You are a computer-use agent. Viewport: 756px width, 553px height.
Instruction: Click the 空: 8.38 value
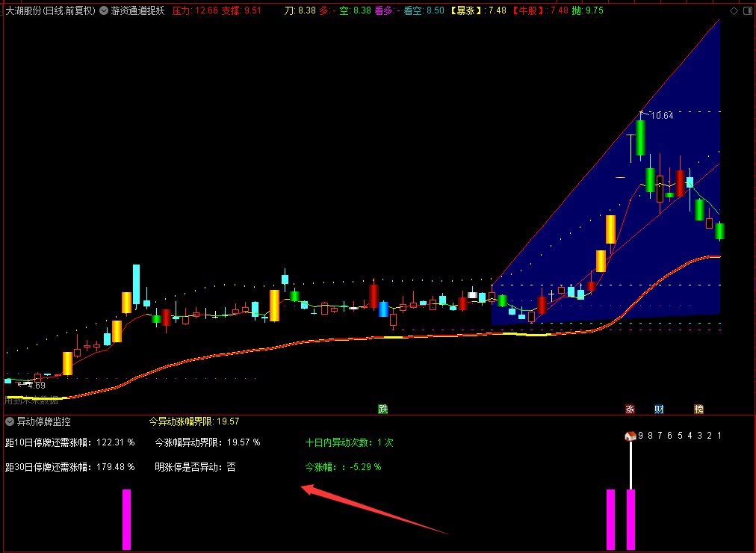pyautogui.click(x=356, y=10)
